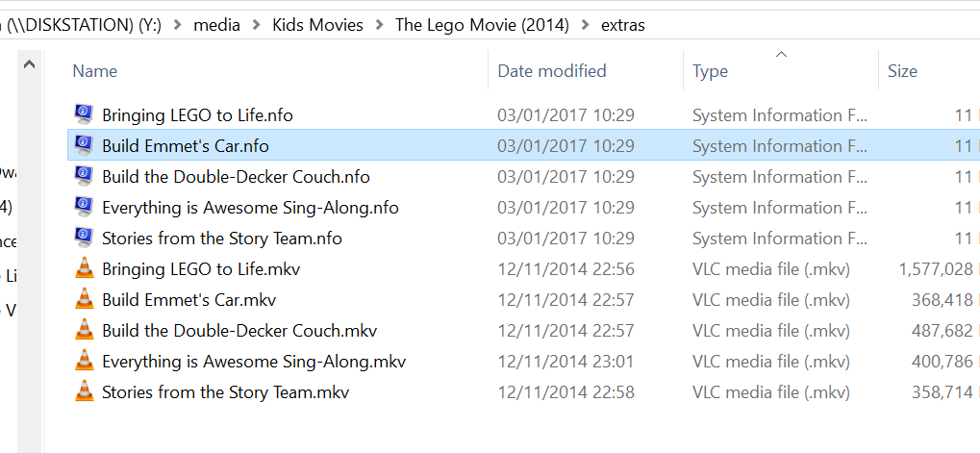Click VLC icon of Build the Double-Decker Couch.mkv
The image size is (980, 453).
pos(85,331)
